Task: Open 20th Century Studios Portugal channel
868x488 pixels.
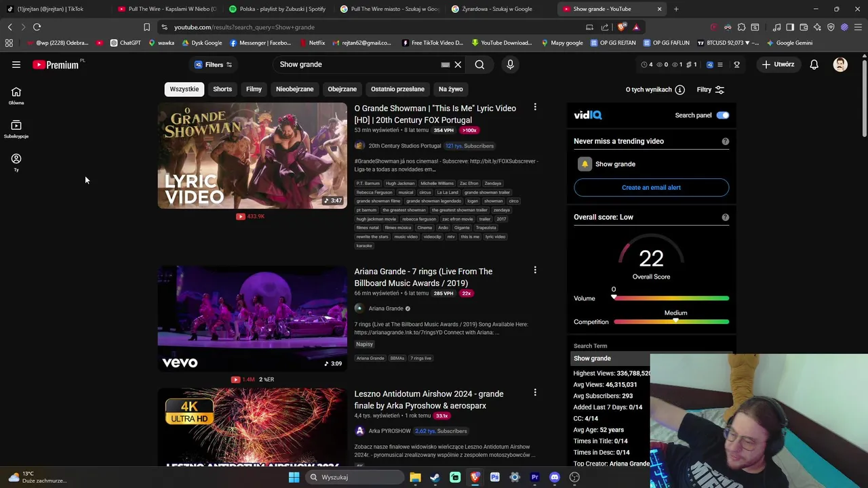Action: coord(404,146)
